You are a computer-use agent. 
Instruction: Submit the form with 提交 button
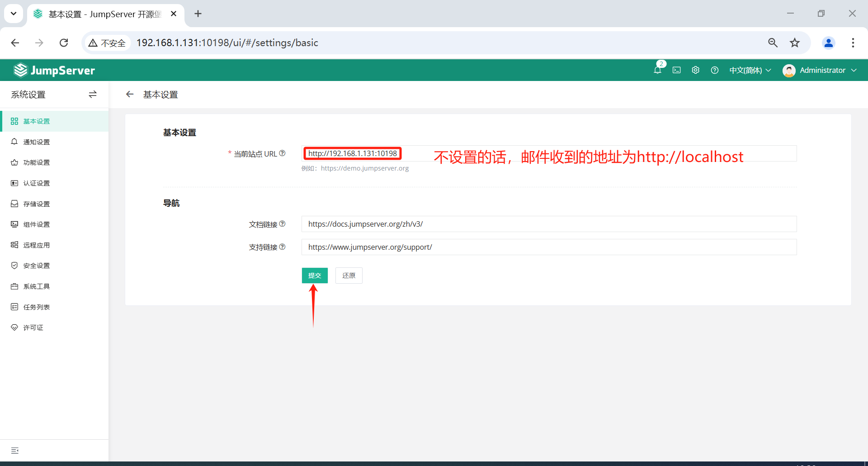pos(315,276)
